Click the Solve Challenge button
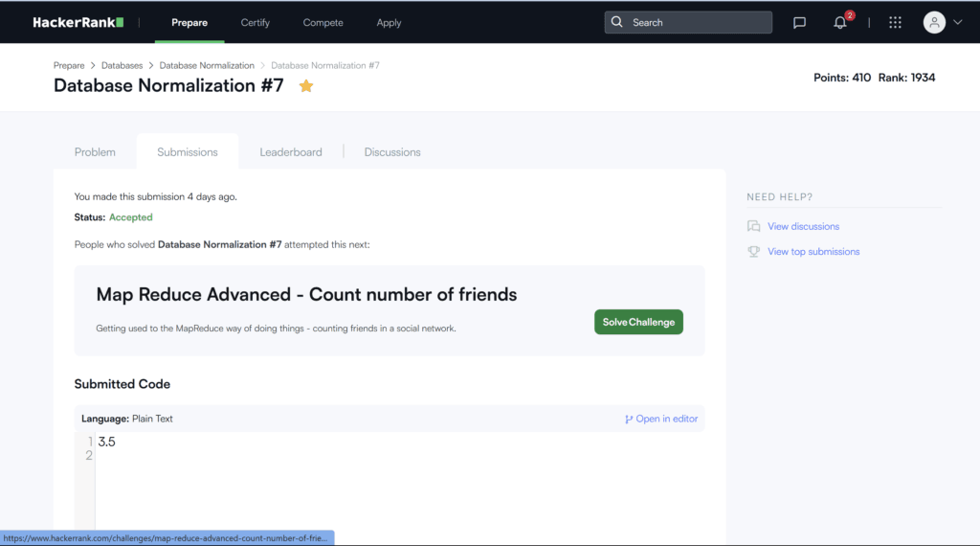This screenshot has width=980, height=546. [638, 322]
